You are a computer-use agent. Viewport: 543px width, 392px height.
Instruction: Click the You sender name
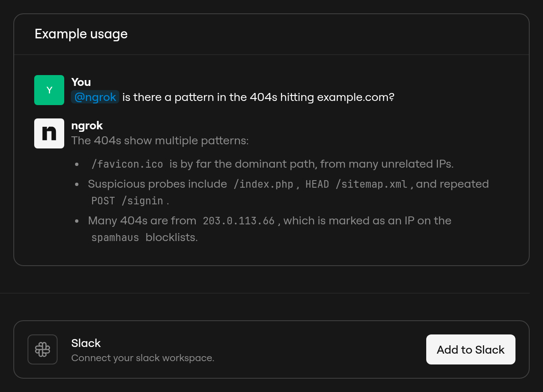click(81, 82)
